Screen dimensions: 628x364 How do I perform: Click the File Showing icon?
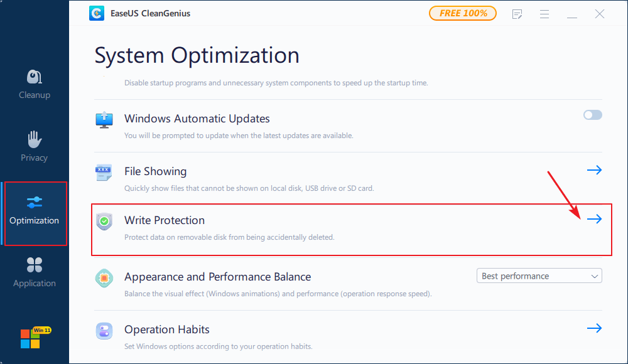pos(104,171)
